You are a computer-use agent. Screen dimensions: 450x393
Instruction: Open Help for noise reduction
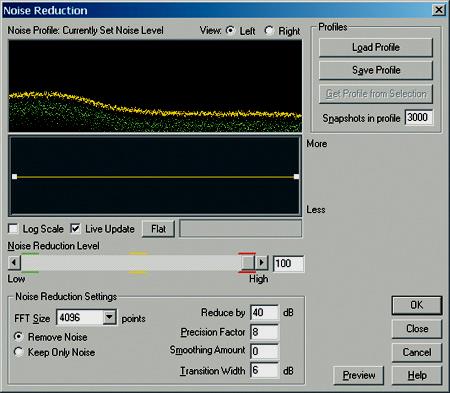click(417, 375)
